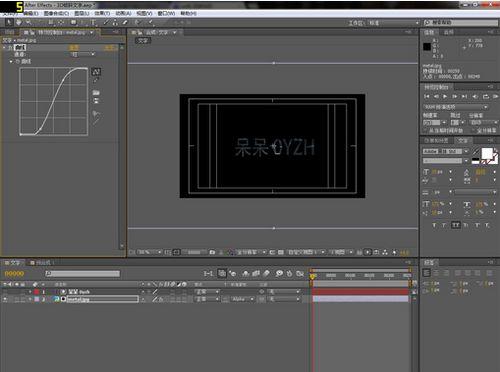Enable the all caps text style button
Image resolution: width=500 pixels, height=372 pixels.
tap(456, 225)
